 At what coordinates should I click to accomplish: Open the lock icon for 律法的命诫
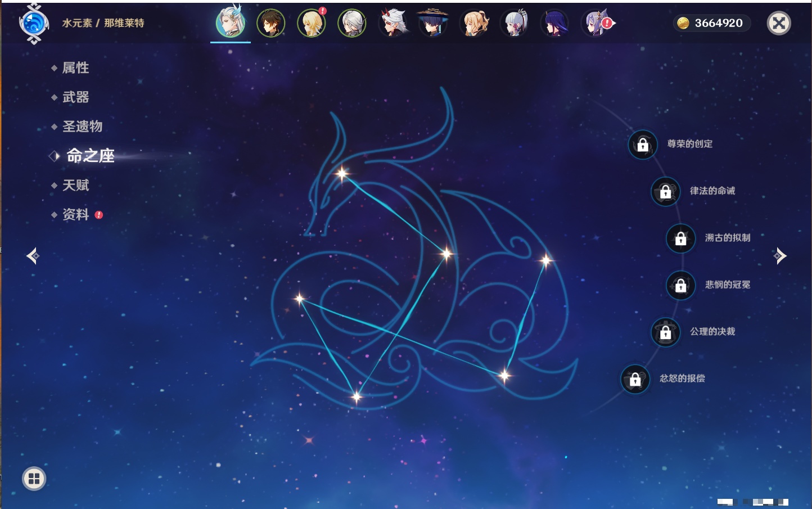pos(665,192)
